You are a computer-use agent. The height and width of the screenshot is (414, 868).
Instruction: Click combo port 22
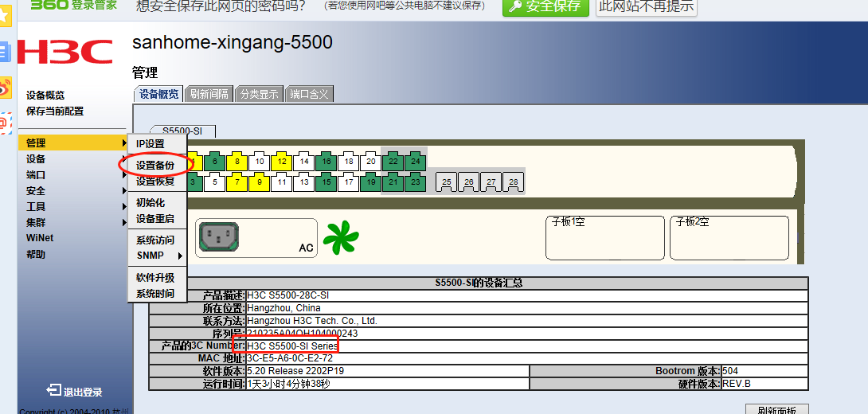click(x=393, y=161)
